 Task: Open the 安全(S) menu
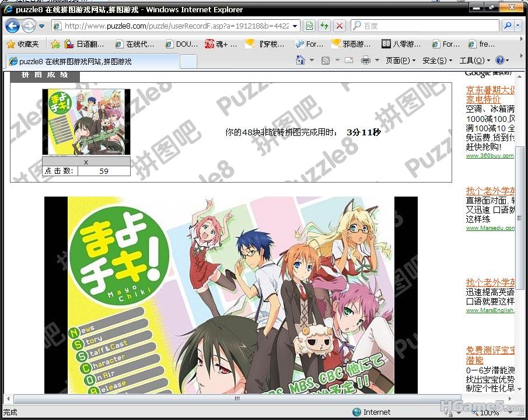(437, 61)
